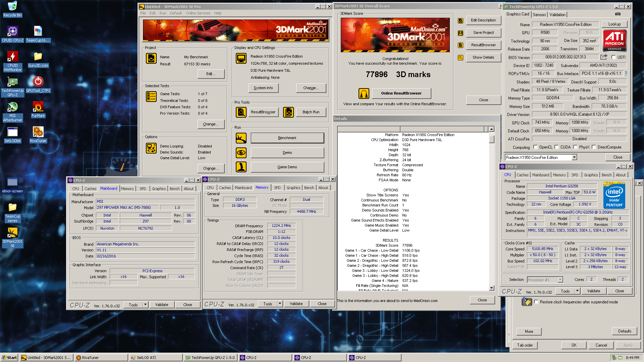The height and width of the screenshot is (362, 644).
Task: Click the Online ResultBrowser button
Action: [x=401, y=94]
